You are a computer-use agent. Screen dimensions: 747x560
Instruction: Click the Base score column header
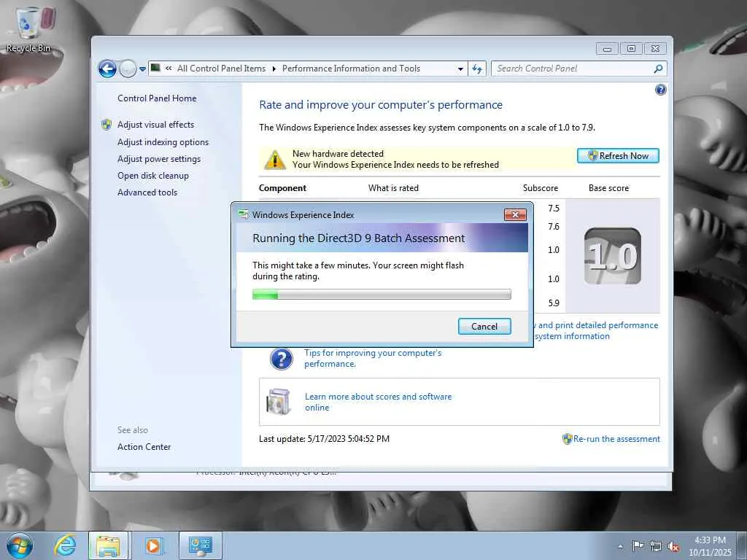(608, 188)
